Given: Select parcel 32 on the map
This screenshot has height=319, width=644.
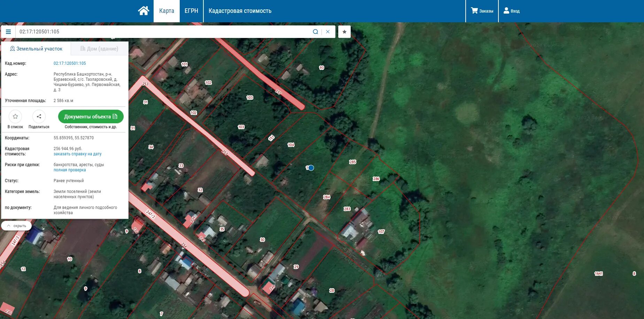Looking at the screenshot, I should point(200,190).
